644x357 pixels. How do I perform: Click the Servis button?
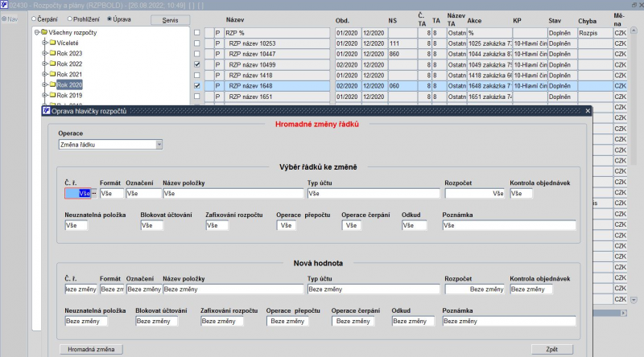coord(170,20)
